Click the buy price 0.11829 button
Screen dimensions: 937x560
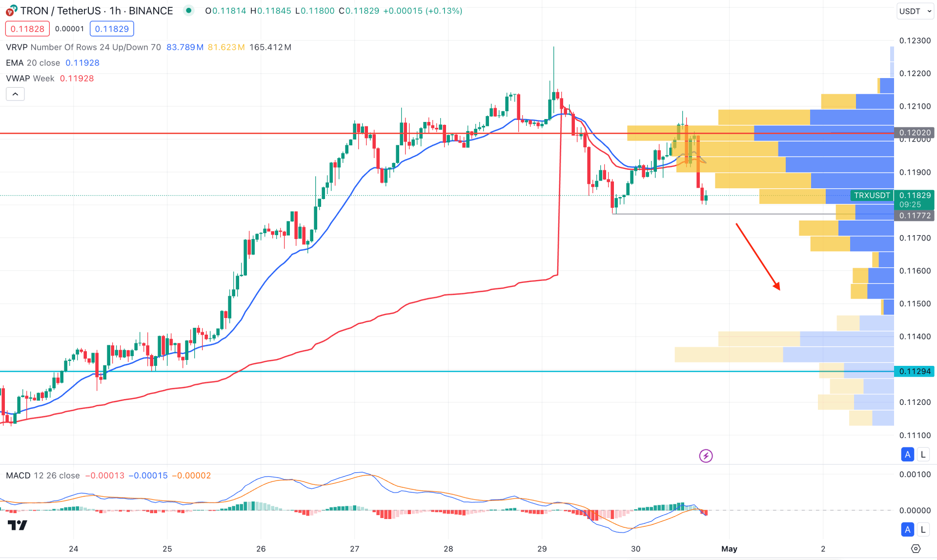tap(112, 29)
